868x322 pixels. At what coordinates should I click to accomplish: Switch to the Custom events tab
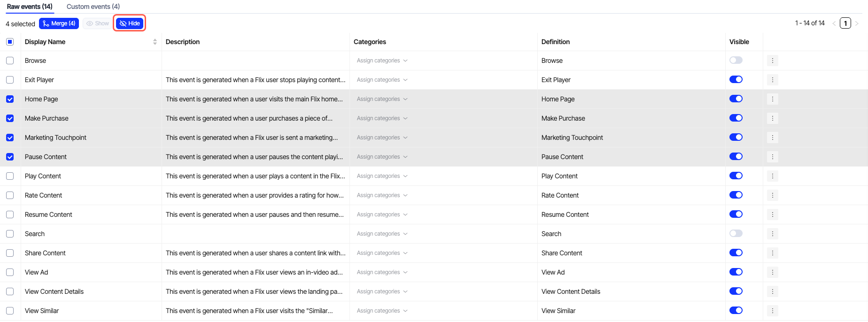[x=93, y=7]
